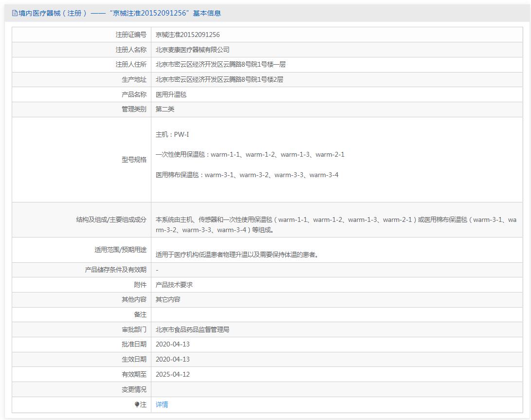Screen dimensions: 531x420
Task: Click the 主机：PW-I model line
Action: [x=172, y=134]
